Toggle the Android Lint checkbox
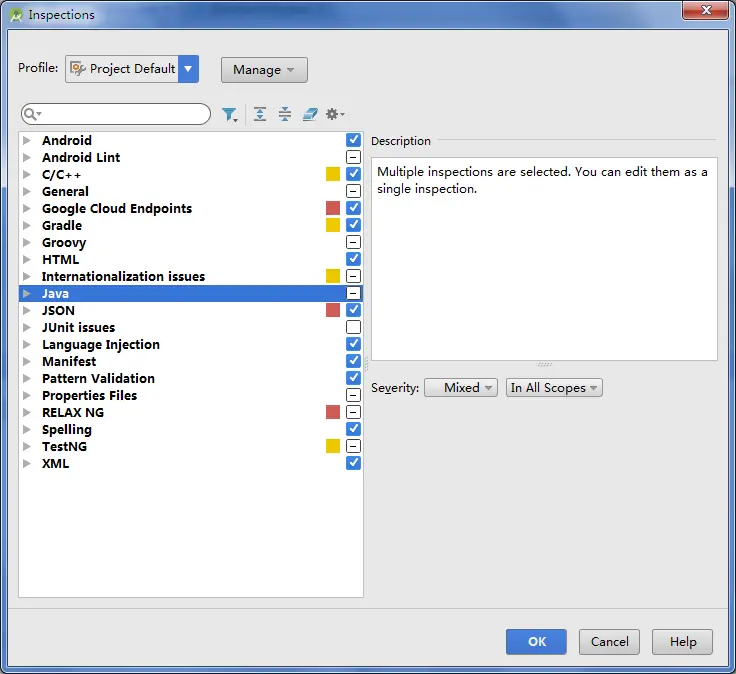Screen dimensions: 736x674 [x=353, y=157]
